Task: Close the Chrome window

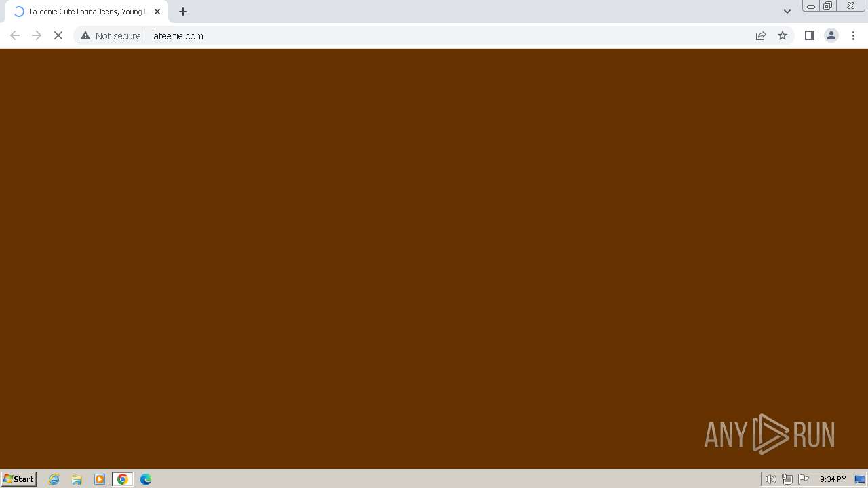Action: pyautogui.click(x=850, y=6)
